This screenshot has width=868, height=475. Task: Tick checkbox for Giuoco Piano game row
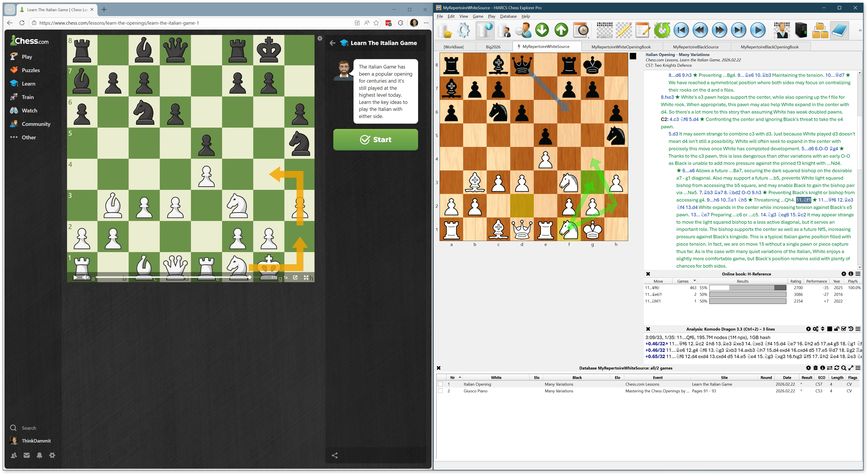[x=440, y=391]
